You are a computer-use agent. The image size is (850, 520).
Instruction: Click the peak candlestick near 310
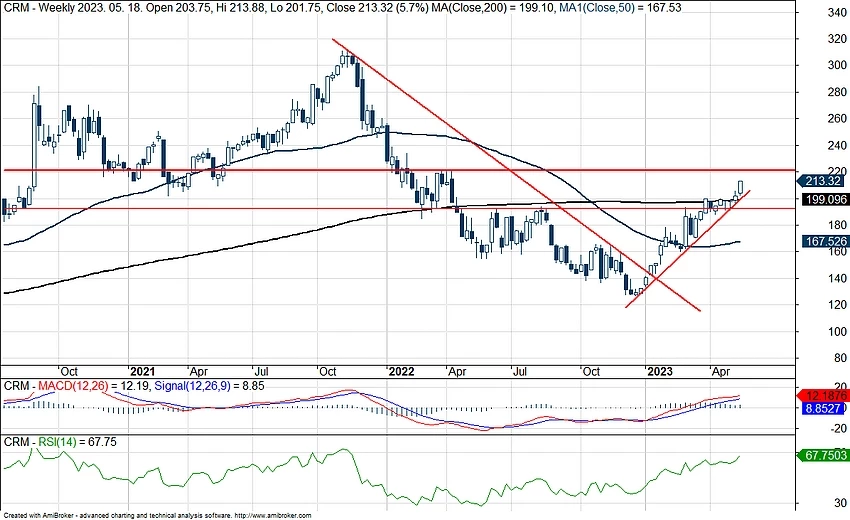(345, 60)
